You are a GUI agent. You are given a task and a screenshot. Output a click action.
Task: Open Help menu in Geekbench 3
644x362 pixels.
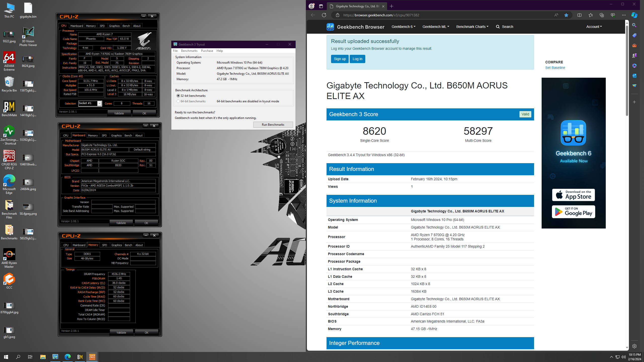tap(219, 51)
